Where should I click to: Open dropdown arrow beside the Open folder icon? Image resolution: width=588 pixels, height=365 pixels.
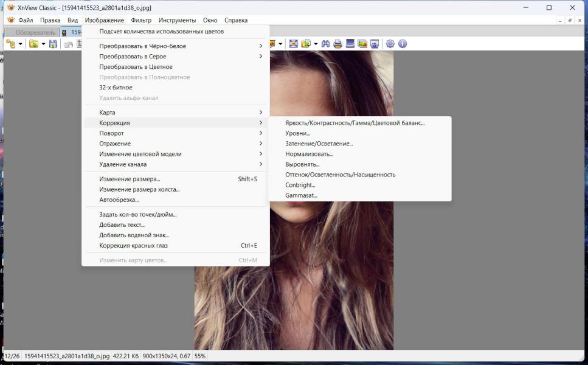click(43, 44)
